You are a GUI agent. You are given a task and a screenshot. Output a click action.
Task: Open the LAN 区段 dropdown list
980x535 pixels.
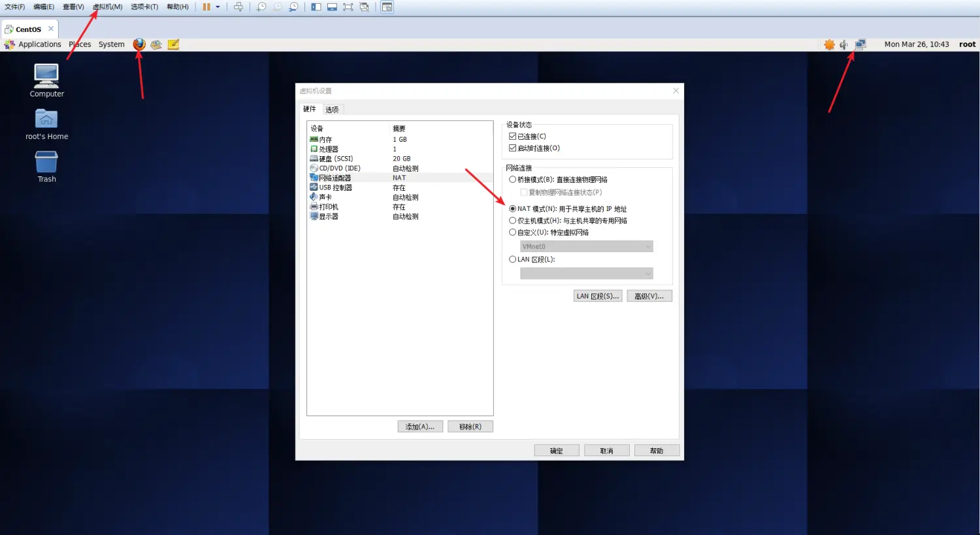pyautogui.click(x=587, y=274)
